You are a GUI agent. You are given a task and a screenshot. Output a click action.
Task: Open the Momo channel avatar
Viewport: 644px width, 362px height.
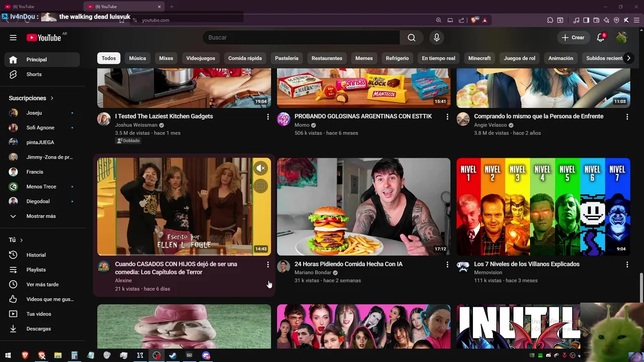tap(284, 119)
